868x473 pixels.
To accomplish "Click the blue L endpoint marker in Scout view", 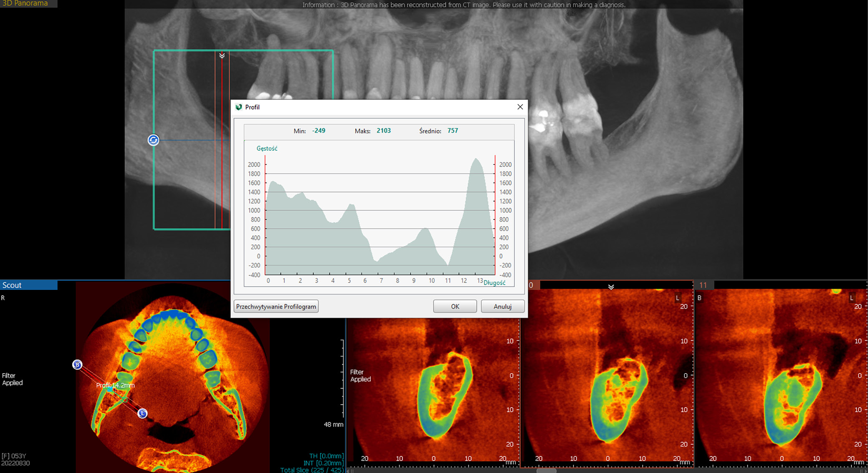I will coord(142,413).
